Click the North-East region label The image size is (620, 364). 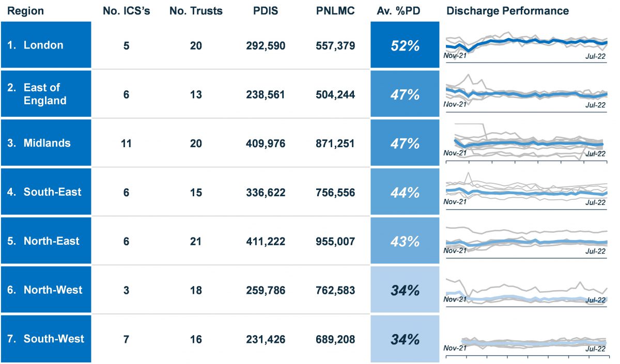click(45, 241)
